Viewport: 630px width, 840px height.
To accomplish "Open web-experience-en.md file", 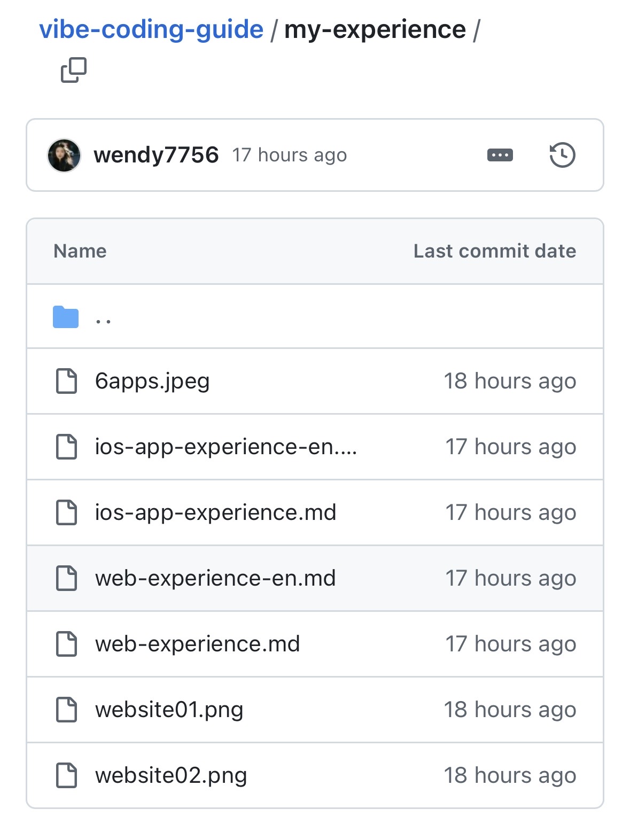I will (215, 578).
